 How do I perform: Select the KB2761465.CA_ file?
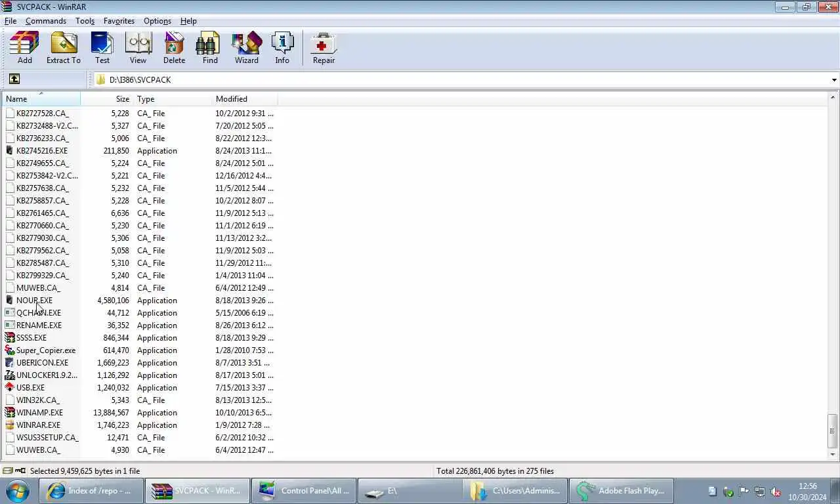(42, 213)
